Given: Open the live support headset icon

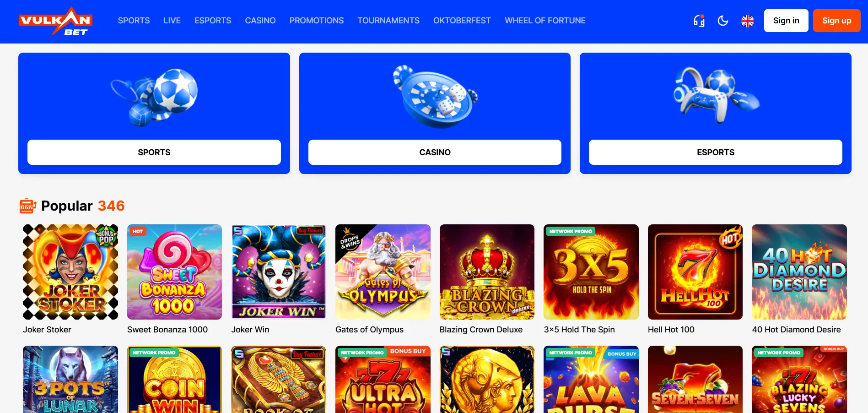Looking at the screenshot, I should 699,21.
